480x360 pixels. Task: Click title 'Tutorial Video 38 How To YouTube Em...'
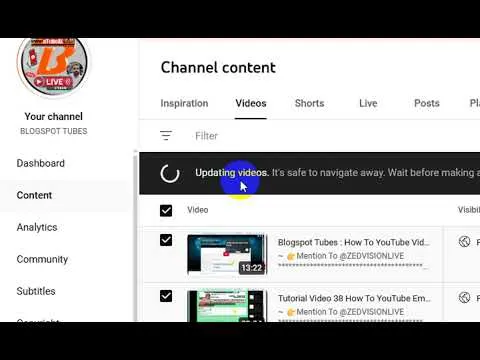point(354,298)
